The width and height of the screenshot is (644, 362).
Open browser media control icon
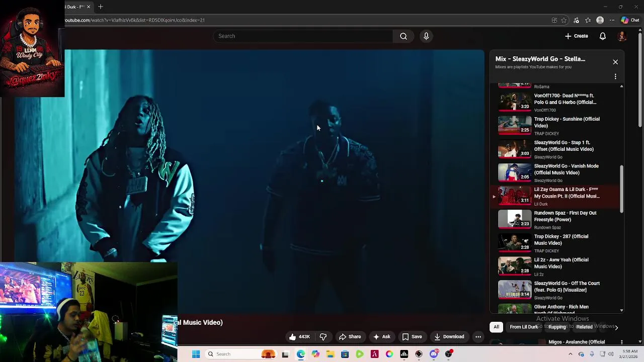coord(576,20)
